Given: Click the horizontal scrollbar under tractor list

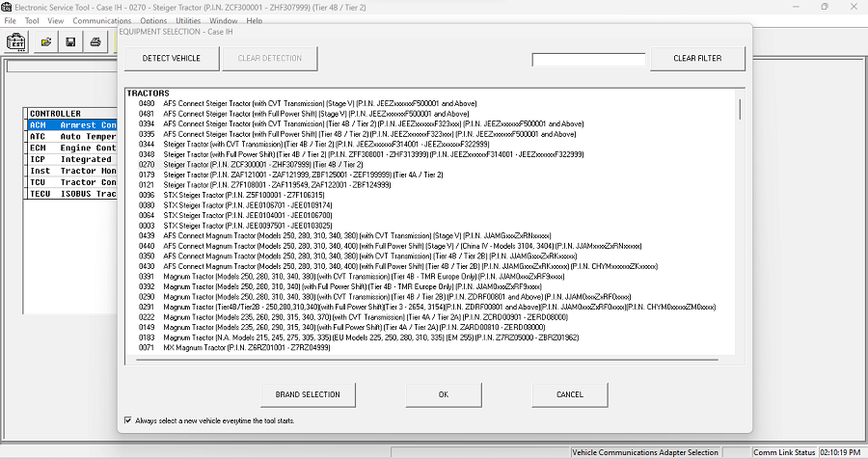Looking at the screenshot, I should coord(426,360).
